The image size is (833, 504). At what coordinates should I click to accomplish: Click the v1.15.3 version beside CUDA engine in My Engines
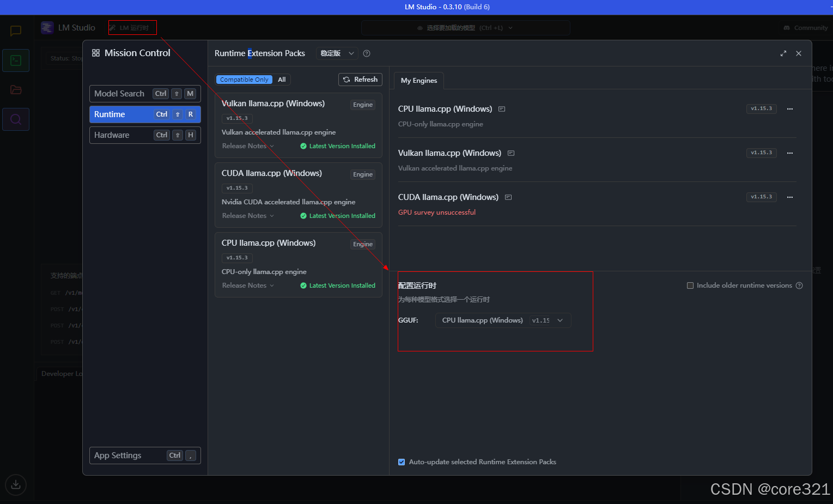point(762,197)
